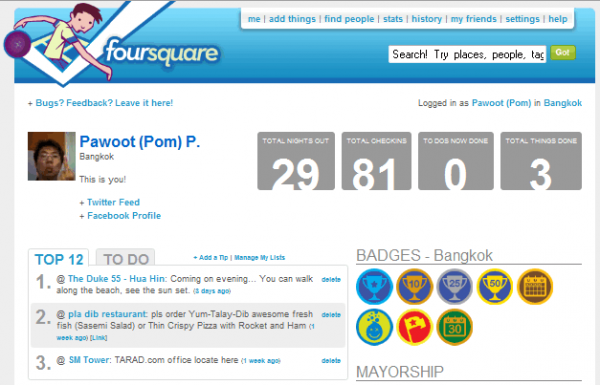Select the green 30 calendar badge
600x385 pixels.
point(455,327)
